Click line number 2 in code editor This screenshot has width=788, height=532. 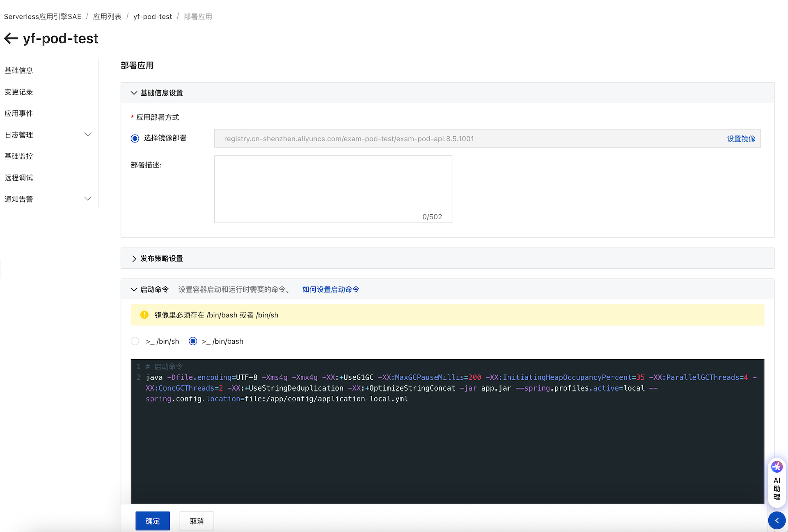(x=138, y=377)
